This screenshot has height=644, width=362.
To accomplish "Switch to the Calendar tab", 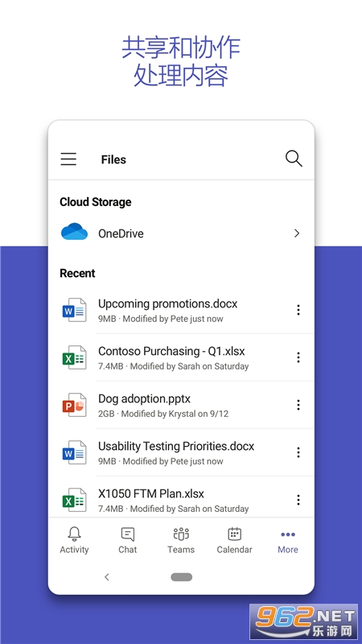I will coord(234,540).
